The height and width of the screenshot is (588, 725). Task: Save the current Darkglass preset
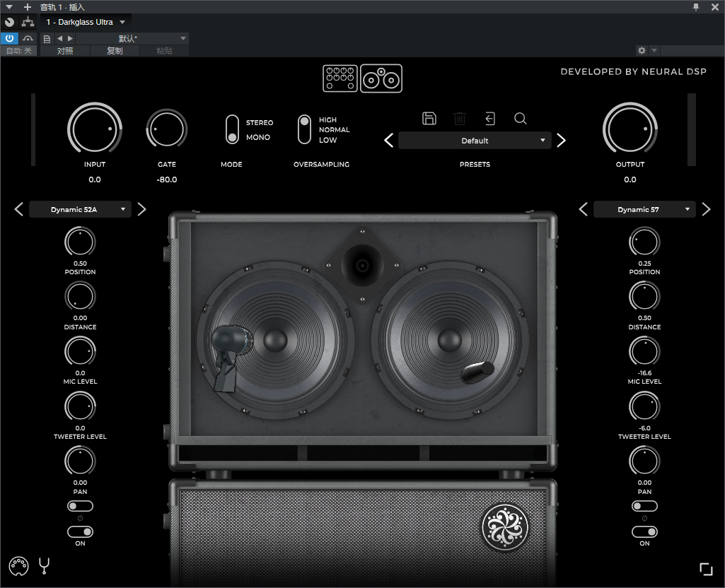point(429,118)
